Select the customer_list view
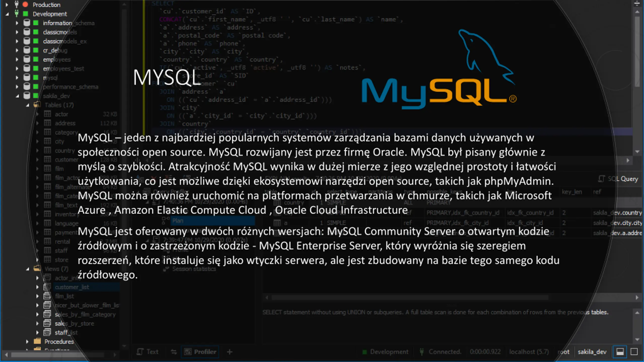Screen dimensions: 644x362 pyautogui.click(x=72, y=287)
